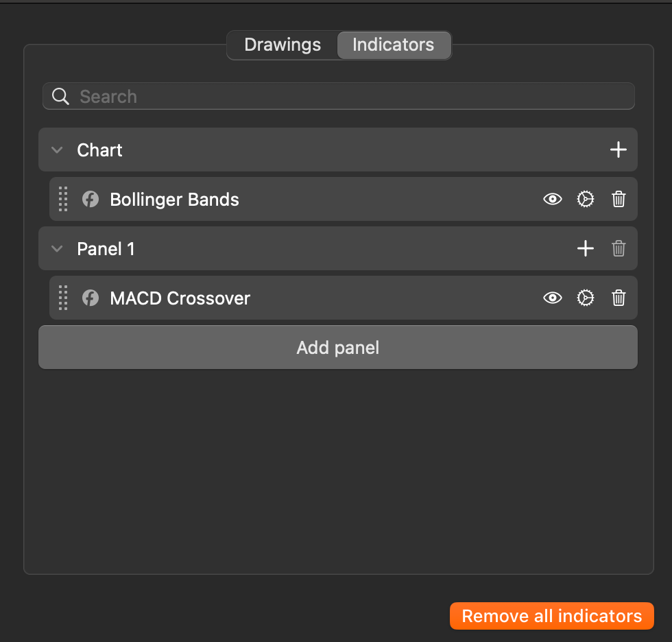Hide the Bollinger Bands indicator
This screenshot has width=672, height=642.
552,200
